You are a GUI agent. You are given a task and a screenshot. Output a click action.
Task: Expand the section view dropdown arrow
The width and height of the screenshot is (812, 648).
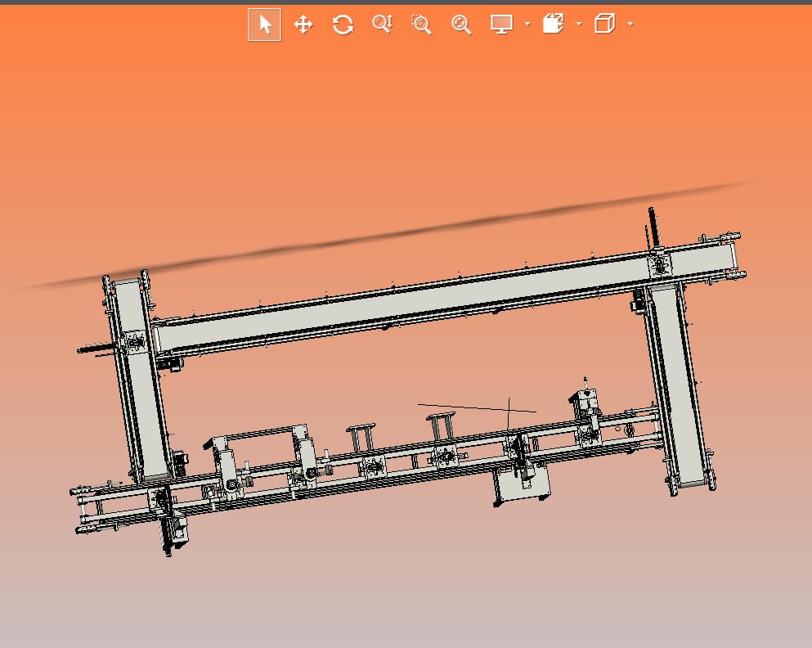click(x=579, y=24)
